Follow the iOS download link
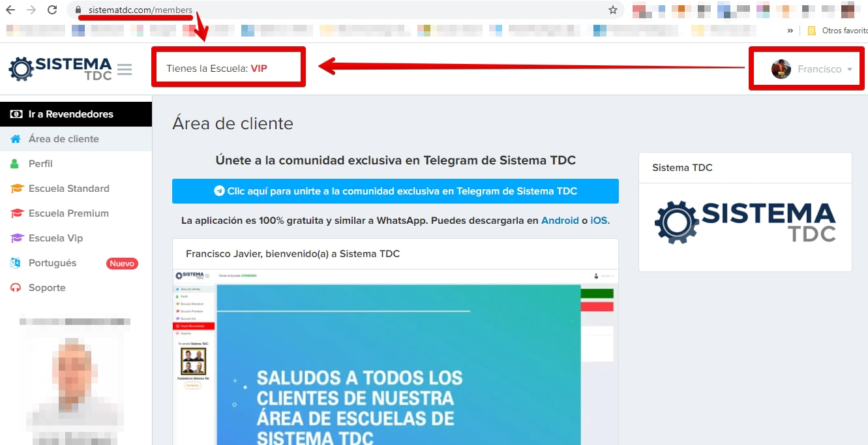 pyautogui.click(x=600, y=221)
